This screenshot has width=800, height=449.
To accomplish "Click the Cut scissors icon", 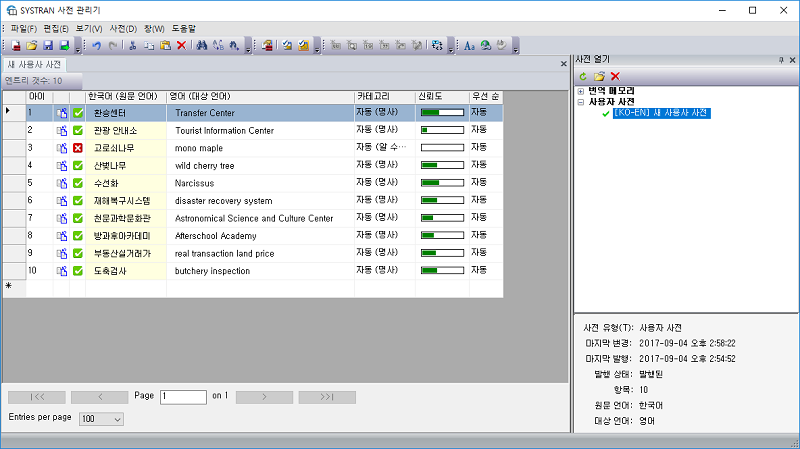I will coord(133,45).
